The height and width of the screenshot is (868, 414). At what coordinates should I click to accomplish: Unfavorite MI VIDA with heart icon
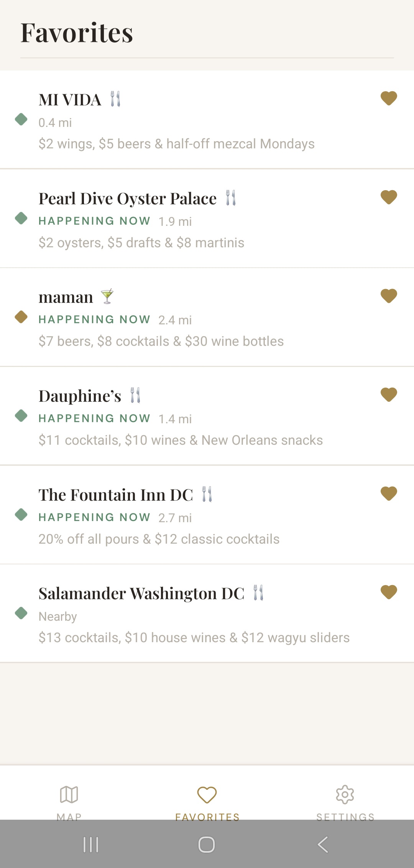click(x=389, y=98)
